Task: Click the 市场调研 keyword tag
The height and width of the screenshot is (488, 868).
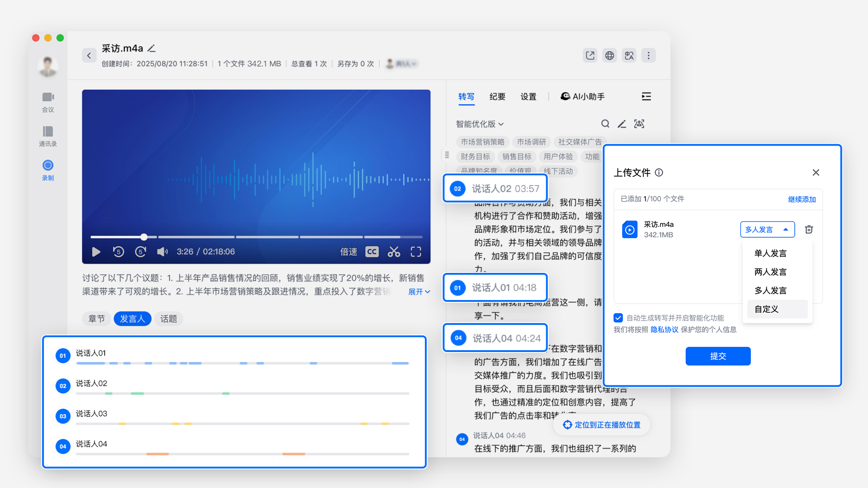Action: tap(531, 142)
